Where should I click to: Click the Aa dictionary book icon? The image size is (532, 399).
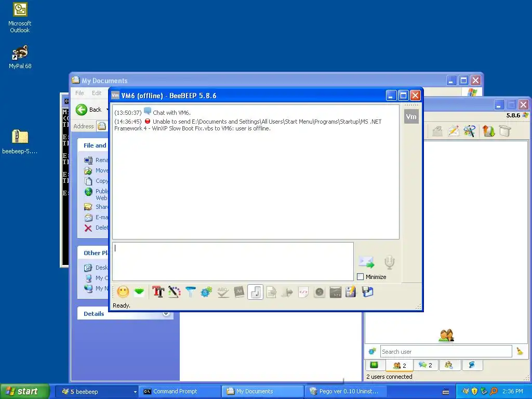[239, 292]
